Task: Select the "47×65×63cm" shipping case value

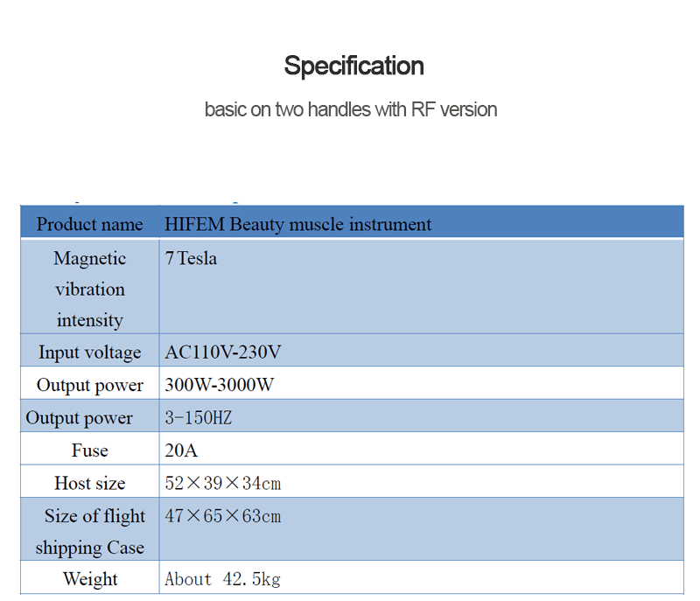Action: 222,516
